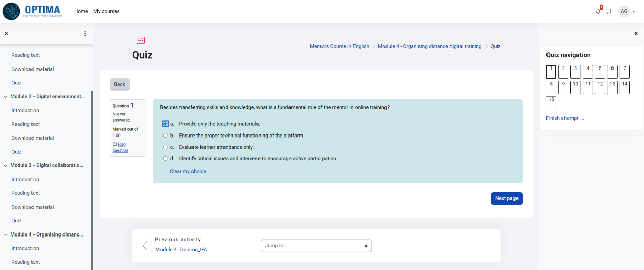Go to question 1 in Quiz navigation
644x270 pixels.
[551, 72]
